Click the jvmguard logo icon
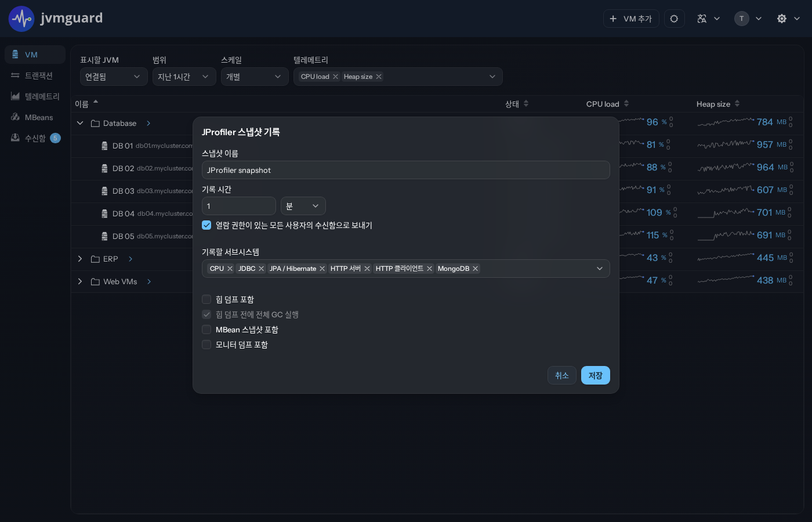 [21, 19]
